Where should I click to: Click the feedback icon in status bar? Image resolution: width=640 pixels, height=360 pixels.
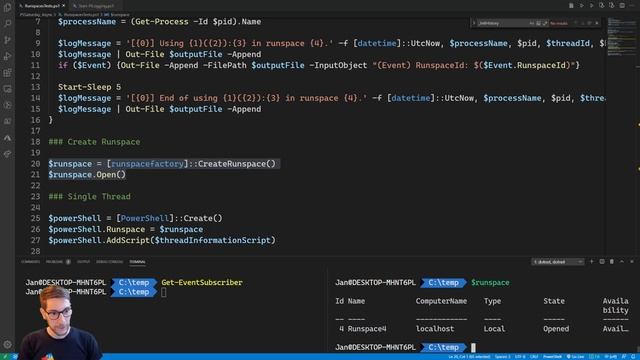point(624,357)
